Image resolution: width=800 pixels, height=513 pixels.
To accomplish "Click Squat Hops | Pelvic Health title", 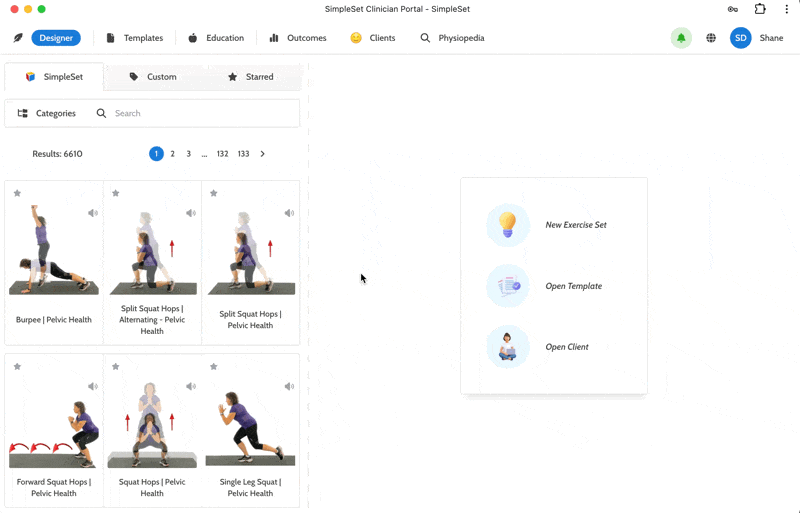I will click(x=152, y=487).
